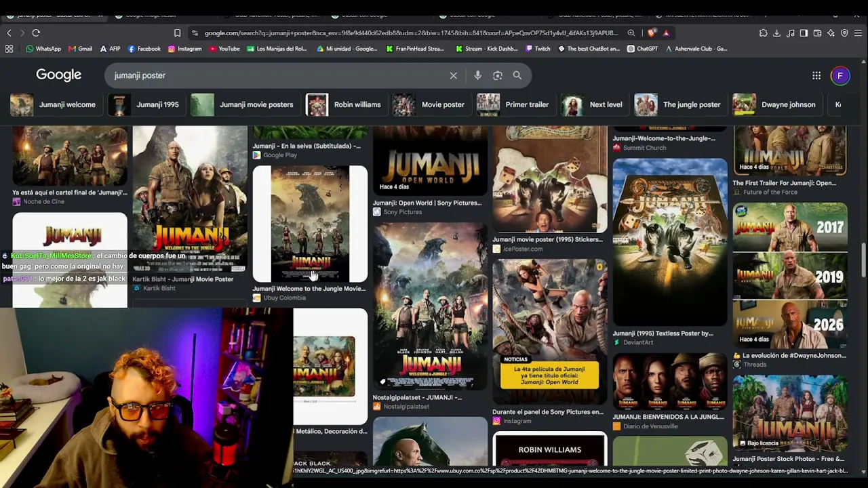Open 'Durante el panel de Sony Pictures en...' link
This screenshot has height=488, width=868.
(548, 411)
